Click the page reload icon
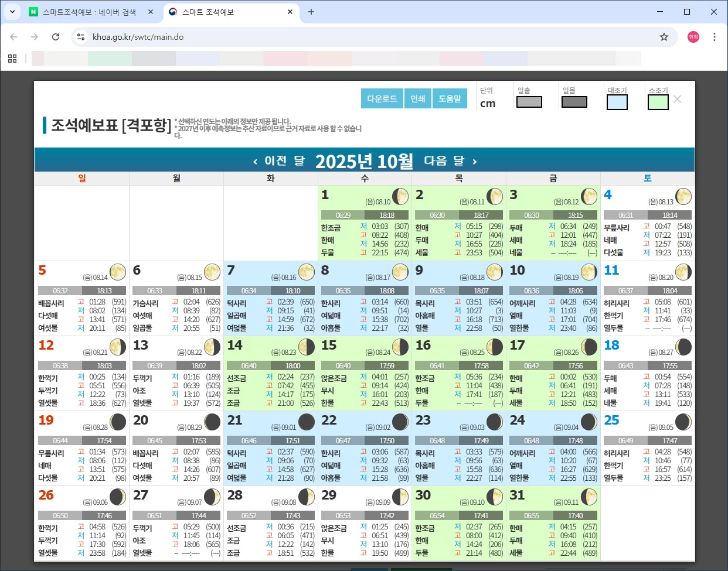 [56, 36]
